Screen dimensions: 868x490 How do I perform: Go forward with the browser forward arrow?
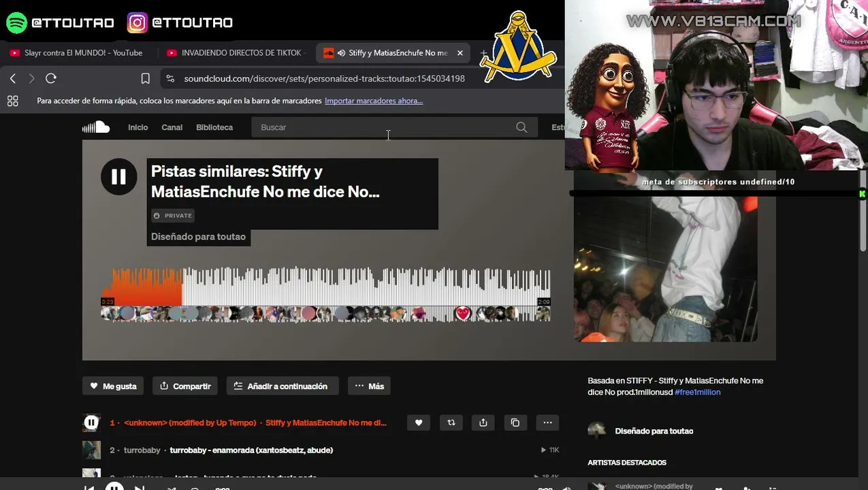coord(31,78)
